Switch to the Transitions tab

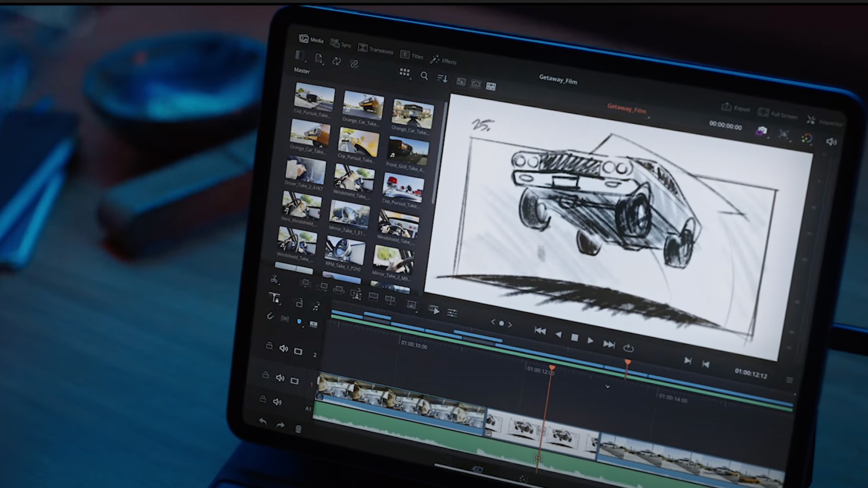[376, 49]
